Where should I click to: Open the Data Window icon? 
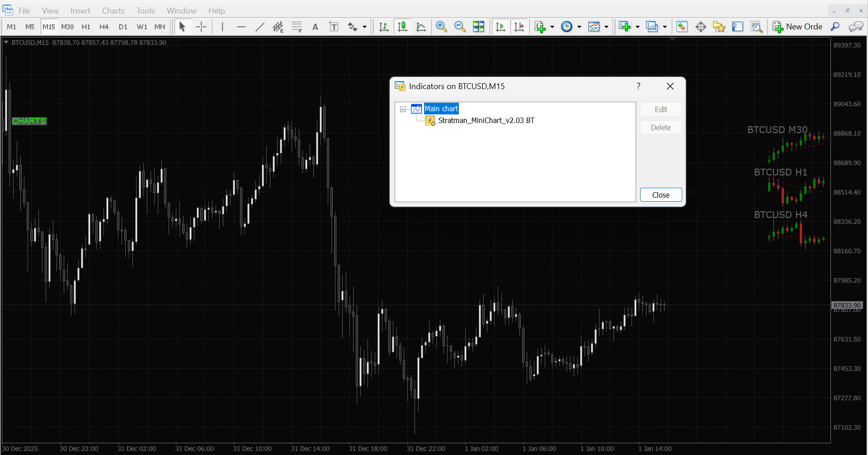click(x=701, y=27)
